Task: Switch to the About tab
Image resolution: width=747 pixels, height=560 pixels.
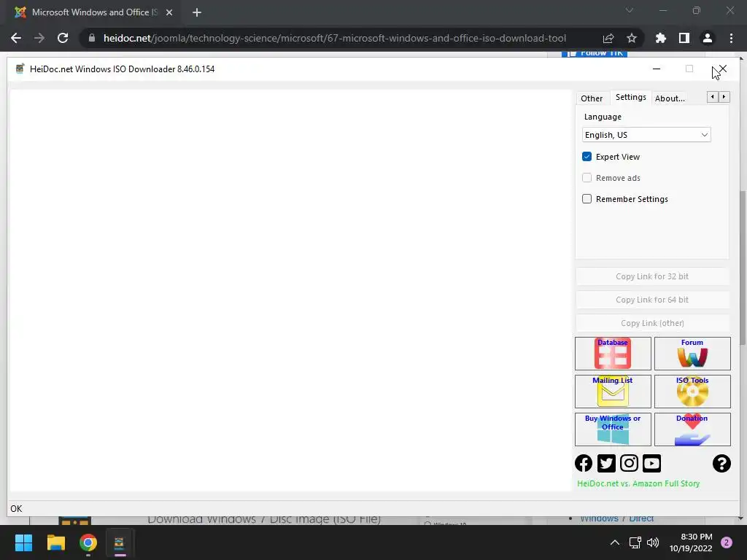Action: [x=670, y=98]
